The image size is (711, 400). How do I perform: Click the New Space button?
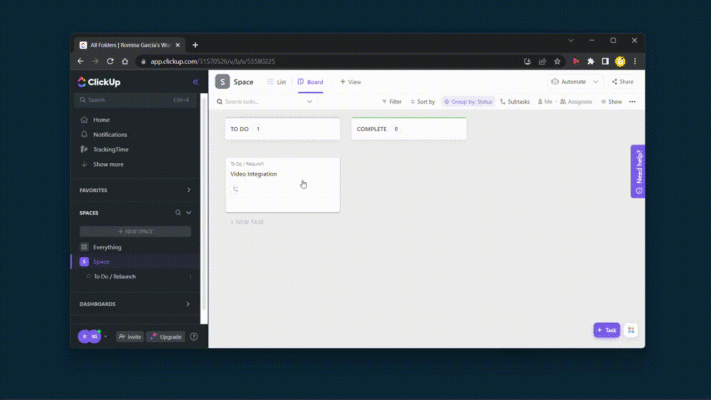[x=135, y=231]
